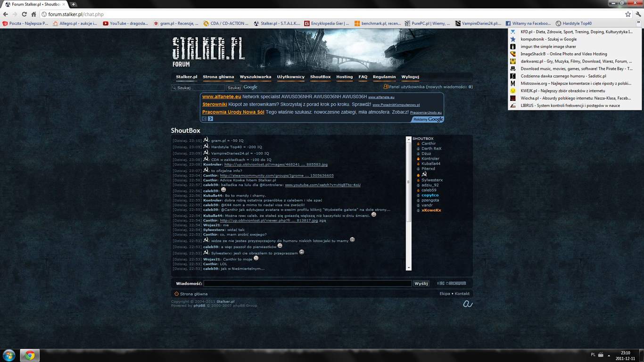Click the IRC Archiwum icon

pyautogui.click(x=451, y=283)
